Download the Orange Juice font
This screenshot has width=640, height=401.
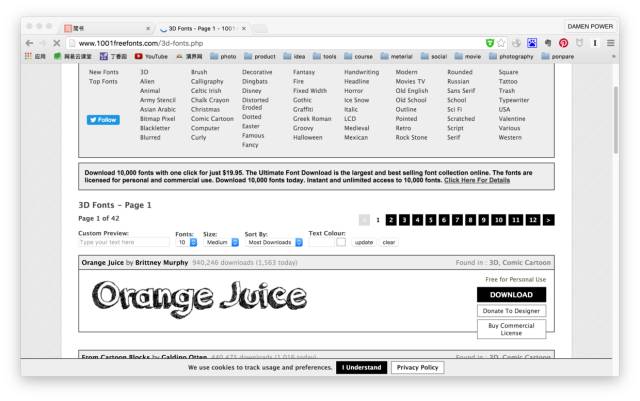(x=511, y=294)
